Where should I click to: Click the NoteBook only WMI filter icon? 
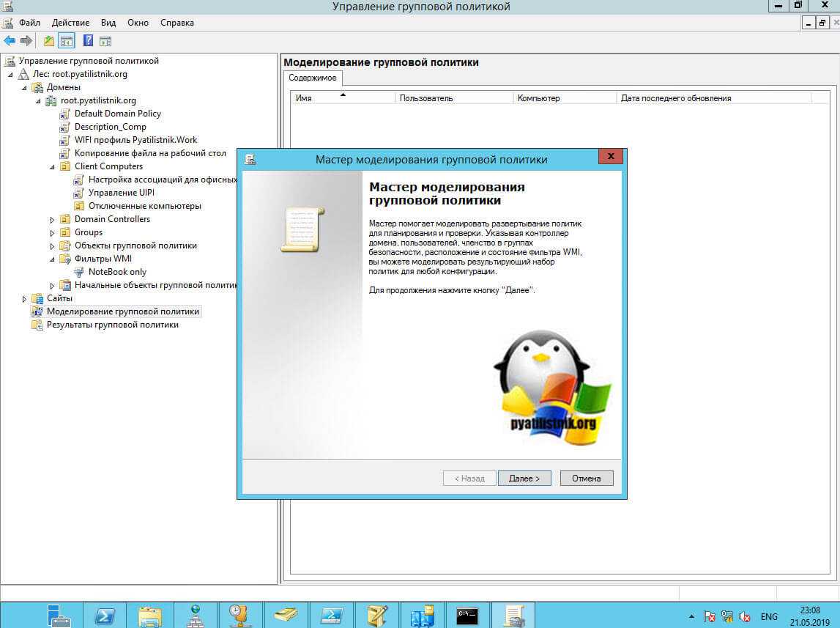pos(79,272)
